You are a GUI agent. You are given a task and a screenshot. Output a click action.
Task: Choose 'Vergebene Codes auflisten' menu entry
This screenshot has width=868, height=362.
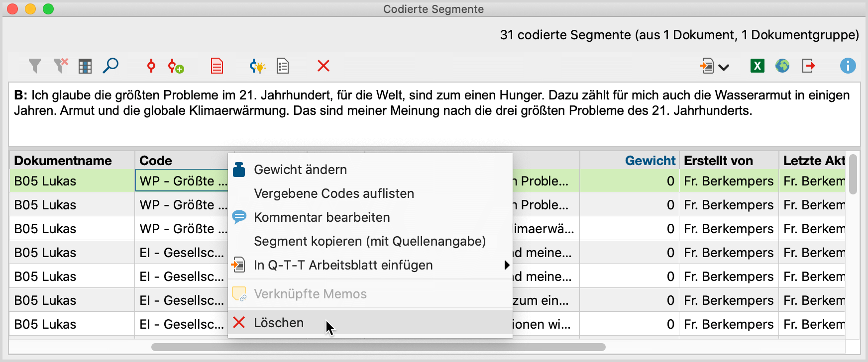point(370,193)
